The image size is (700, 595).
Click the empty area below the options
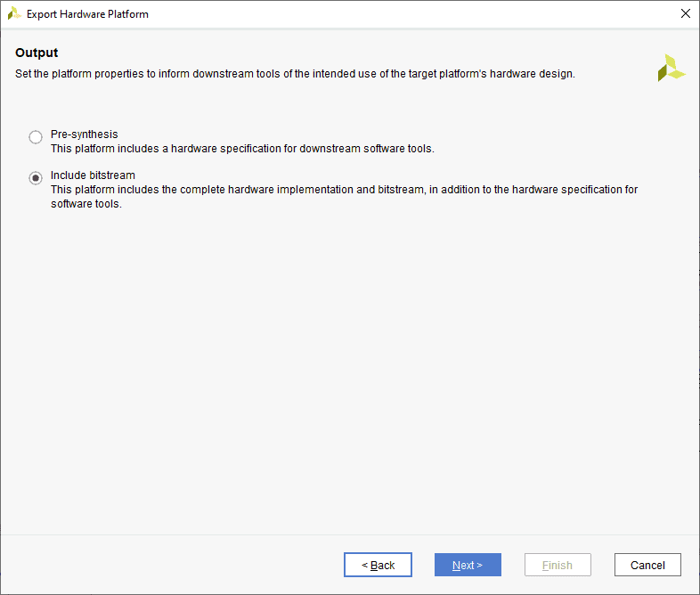tap(349, 374)
